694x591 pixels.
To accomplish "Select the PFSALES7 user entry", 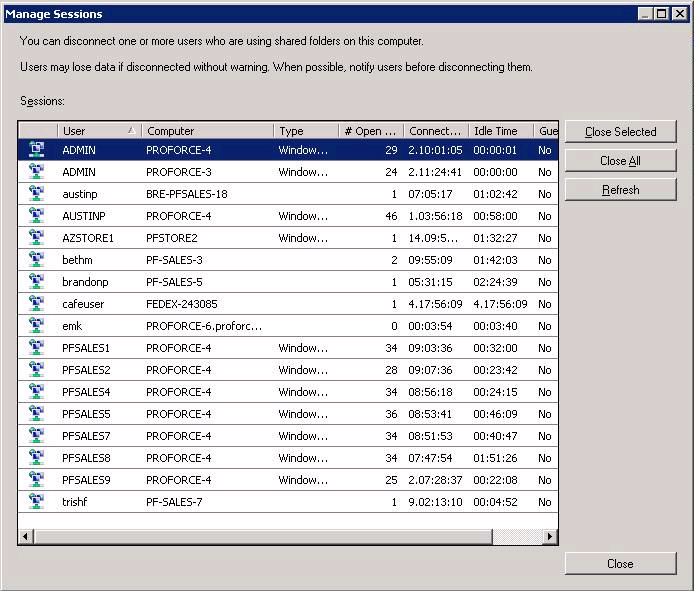I will point(86,436).
